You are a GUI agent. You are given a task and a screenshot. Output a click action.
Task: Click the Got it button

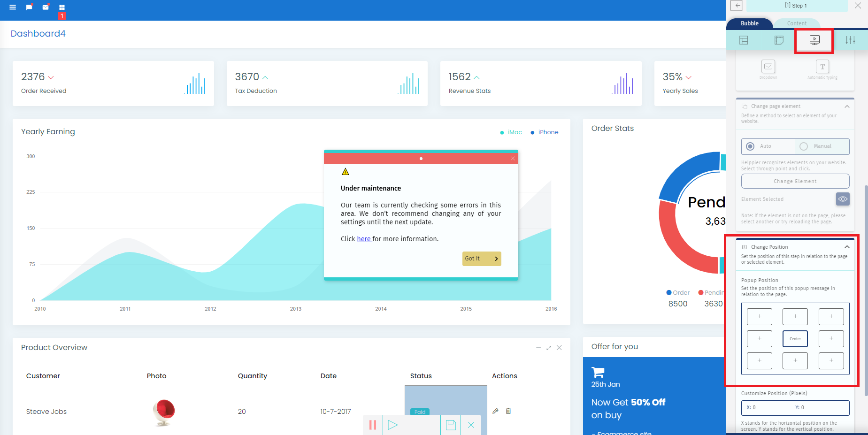click(x=482, y=259)
